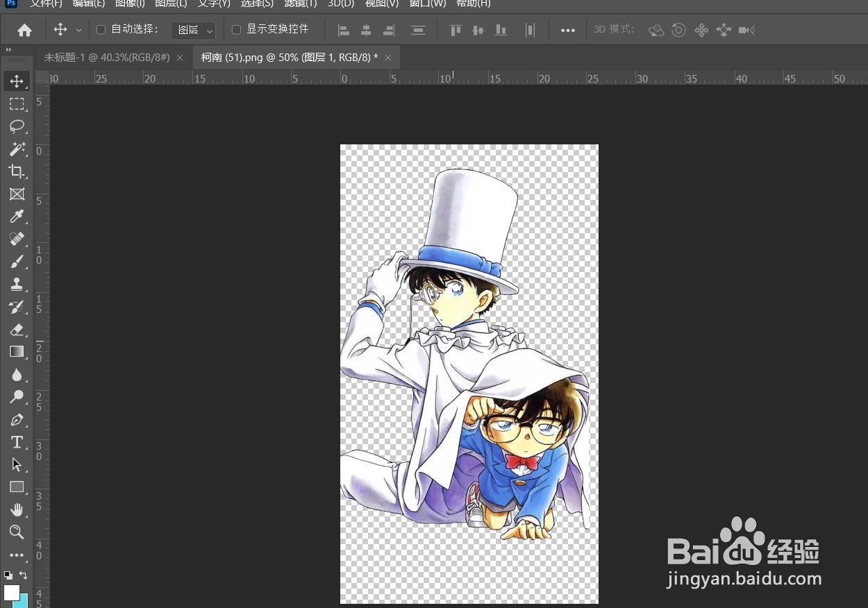The image size is (868, 608).
Task: Open the Move tool preset picker arrow
Action: click(x=78, y=31)
